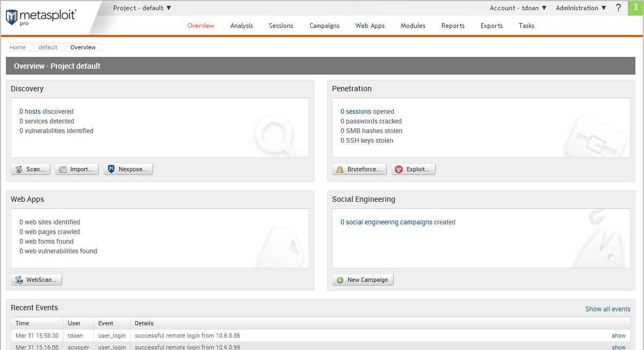The image size is (644, 350).
Task: Click the Overview - Project default heading
Action: (x=57, y=66)
